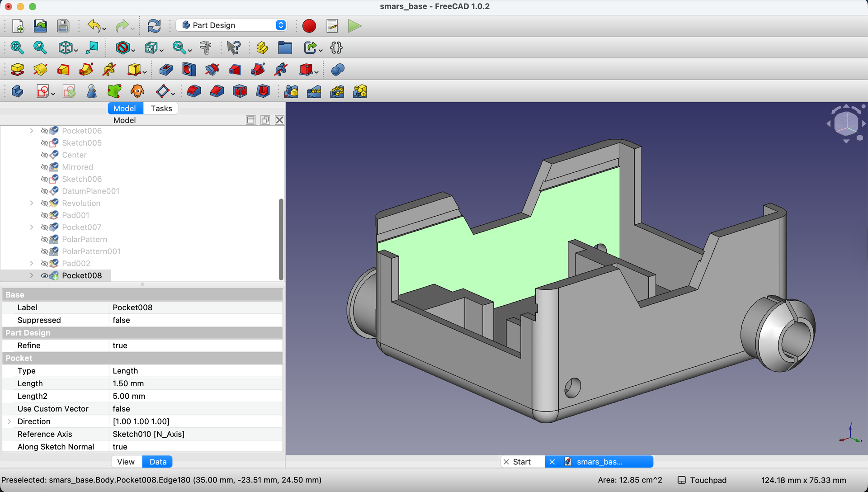The width and height of the screenshot is (868, 492).
Task: Create a new document icon
Action: point(18,26)
